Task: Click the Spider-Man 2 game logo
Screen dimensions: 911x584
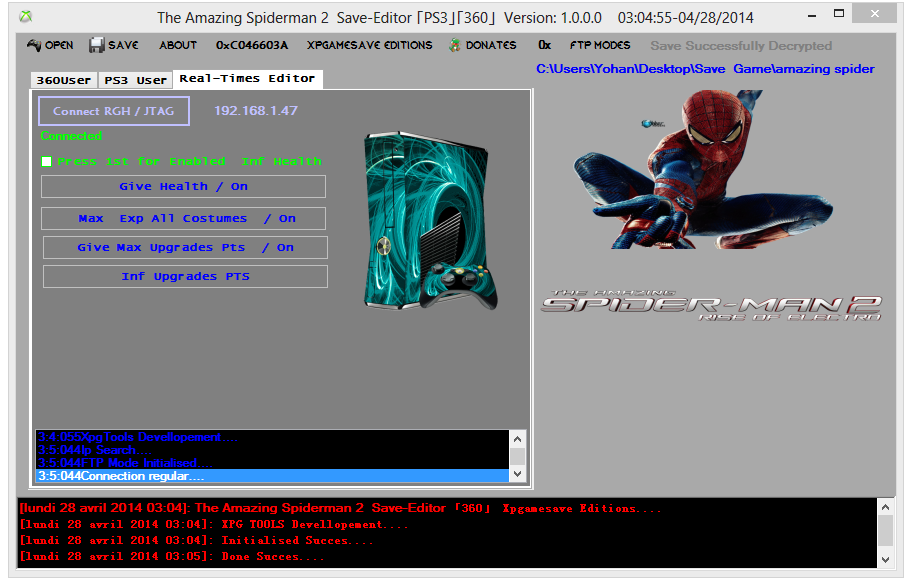Action: click(x=711, y=303)
